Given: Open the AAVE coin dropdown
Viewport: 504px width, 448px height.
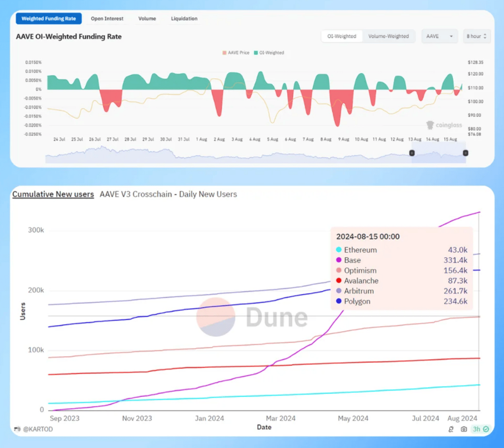Looking at the screenshot, I should pyautogui.click(x=439, y=36).
